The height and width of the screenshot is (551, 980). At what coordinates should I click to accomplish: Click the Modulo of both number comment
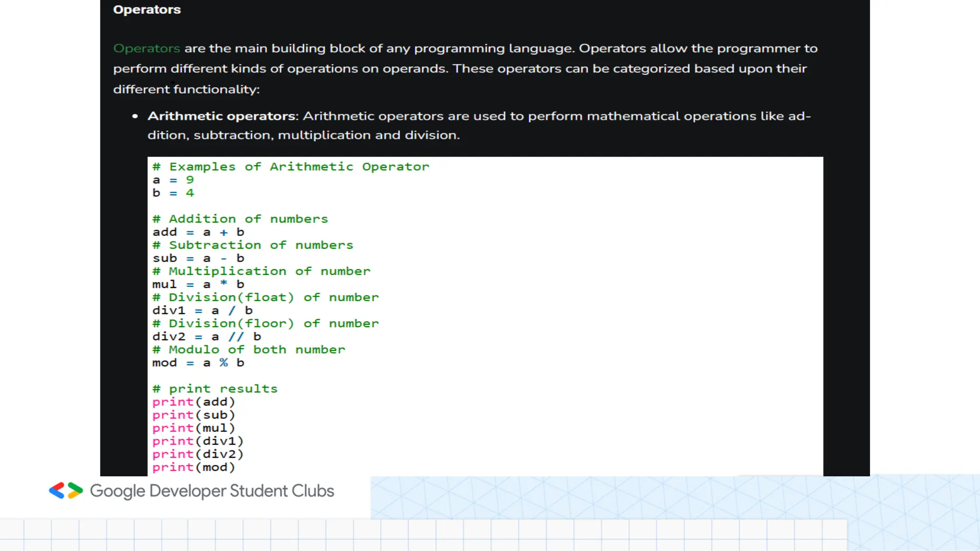click(249, 350)
